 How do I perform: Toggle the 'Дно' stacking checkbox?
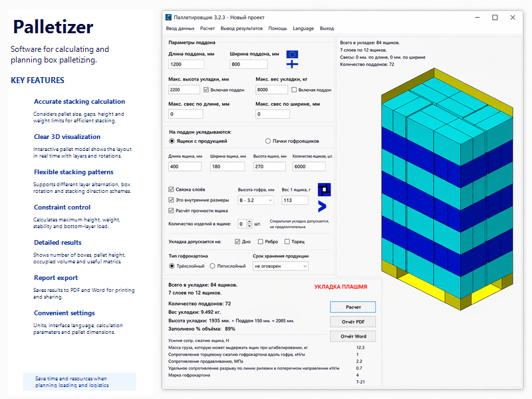pyautogui.click(x=237, y=241)
